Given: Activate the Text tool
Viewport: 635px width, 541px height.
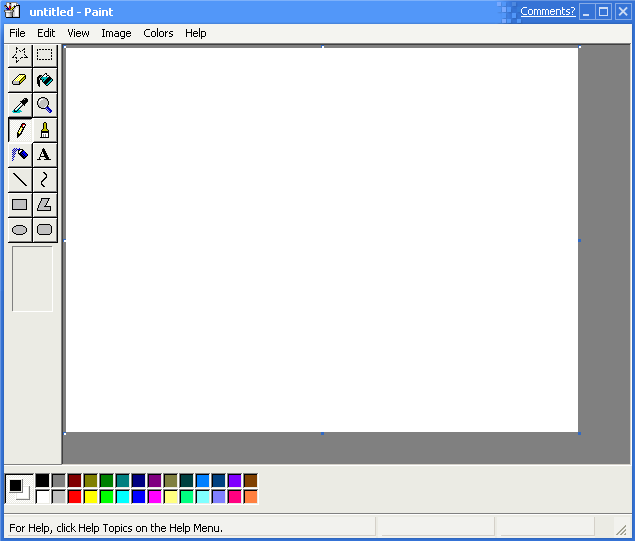Looking at the screenshot, I should [x=45, y=155].
